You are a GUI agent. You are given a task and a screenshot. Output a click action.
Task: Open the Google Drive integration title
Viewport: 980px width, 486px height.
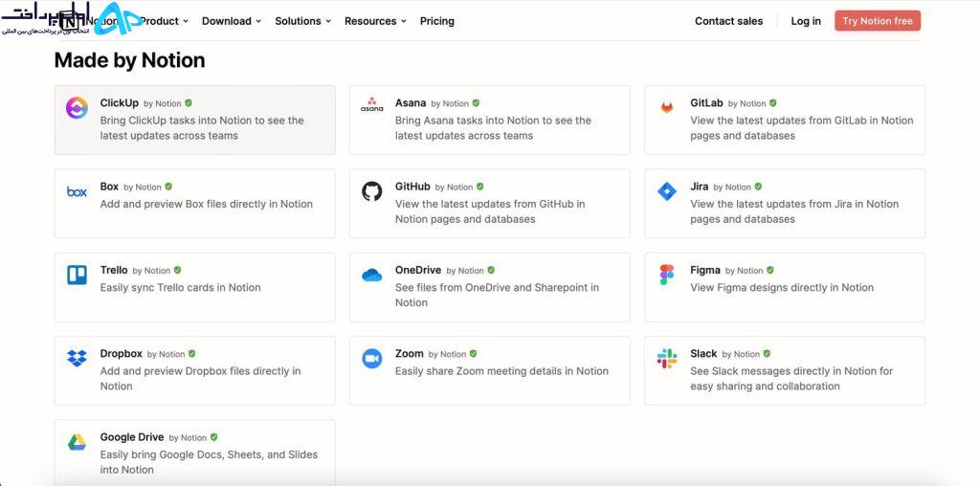[132, 436]
